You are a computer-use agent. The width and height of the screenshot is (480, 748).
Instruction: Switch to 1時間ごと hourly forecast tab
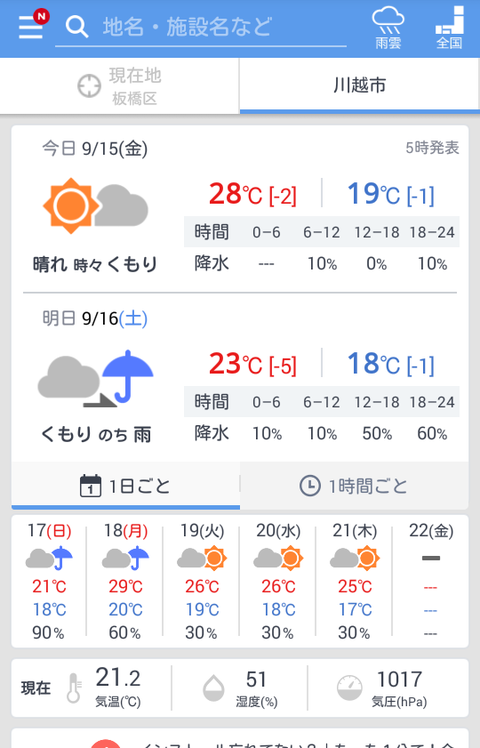point(354,486)
